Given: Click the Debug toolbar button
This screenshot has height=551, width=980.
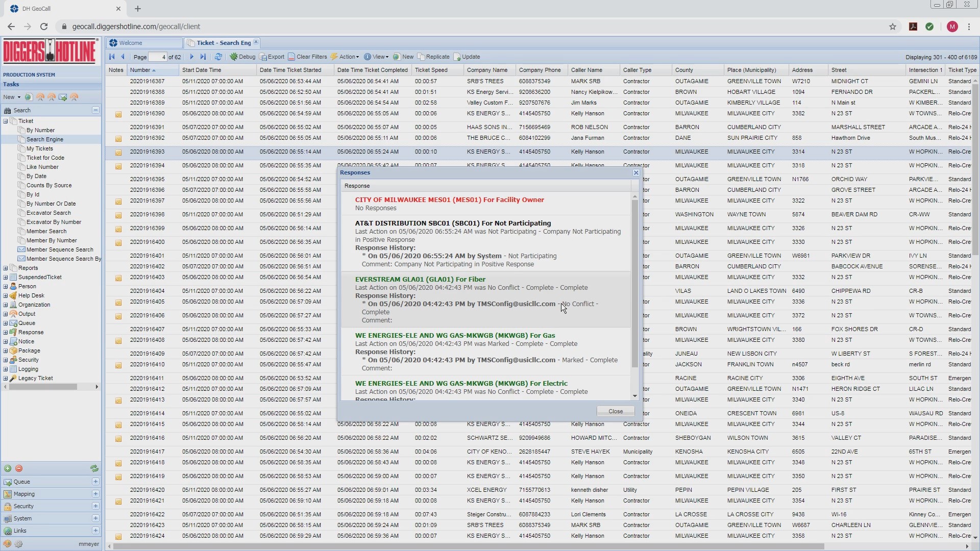Looking at the screenshot, I should (242, 57).
